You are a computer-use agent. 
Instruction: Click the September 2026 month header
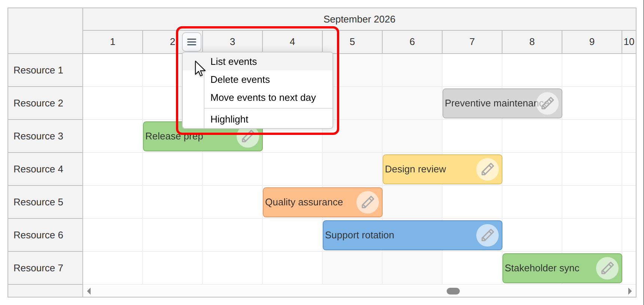359,19
